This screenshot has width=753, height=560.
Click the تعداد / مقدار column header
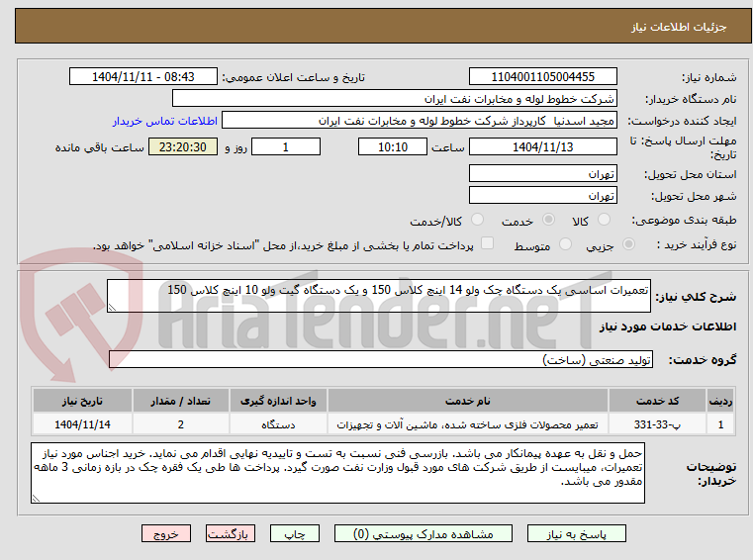(180, 401)
